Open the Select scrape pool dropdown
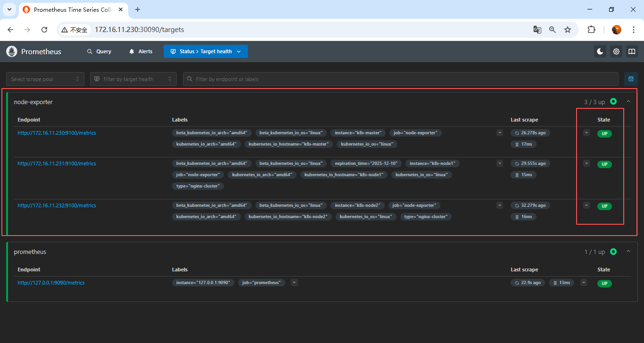 (x=45, y=79)
